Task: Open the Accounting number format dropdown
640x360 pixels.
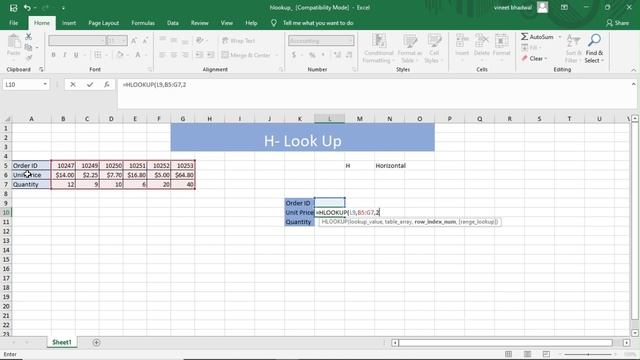Action: point(351,41)
